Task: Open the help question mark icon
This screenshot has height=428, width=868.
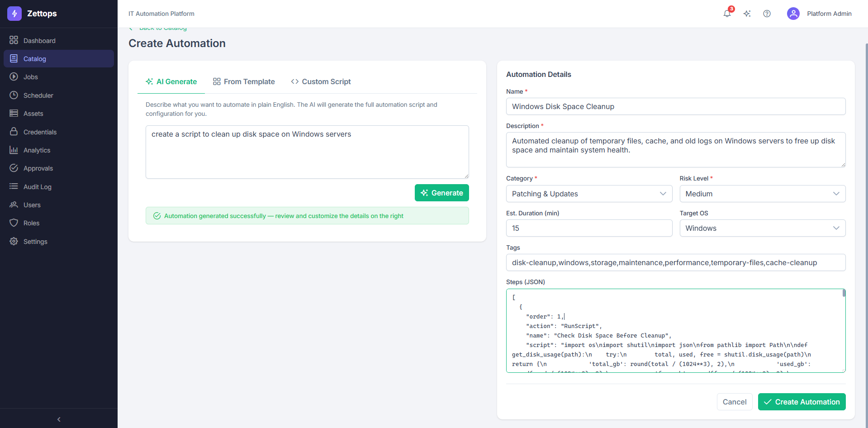Action: pos(767,14)
